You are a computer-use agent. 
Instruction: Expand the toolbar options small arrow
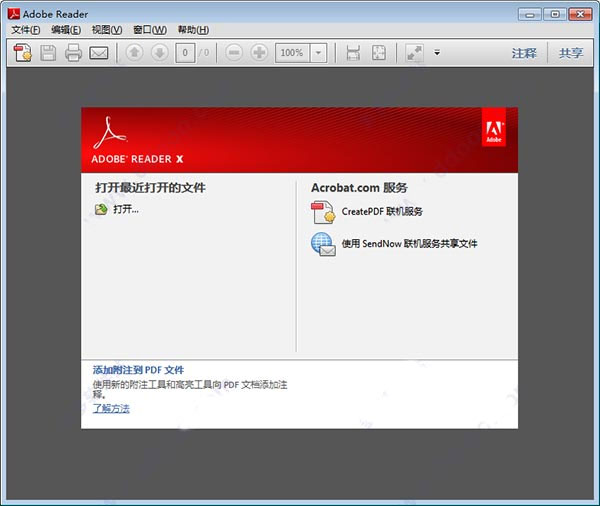437,52
